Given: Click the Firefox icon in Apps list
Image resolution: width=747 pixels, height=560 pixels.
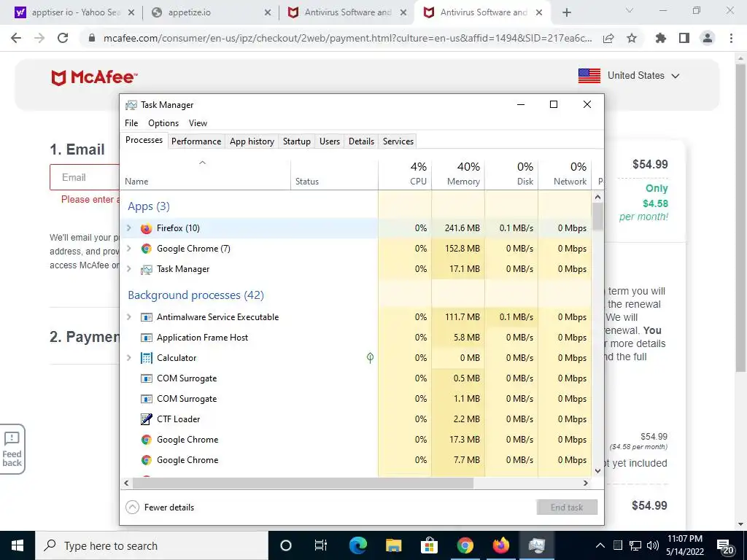Looking at the screenshot, I should point(146,228).
